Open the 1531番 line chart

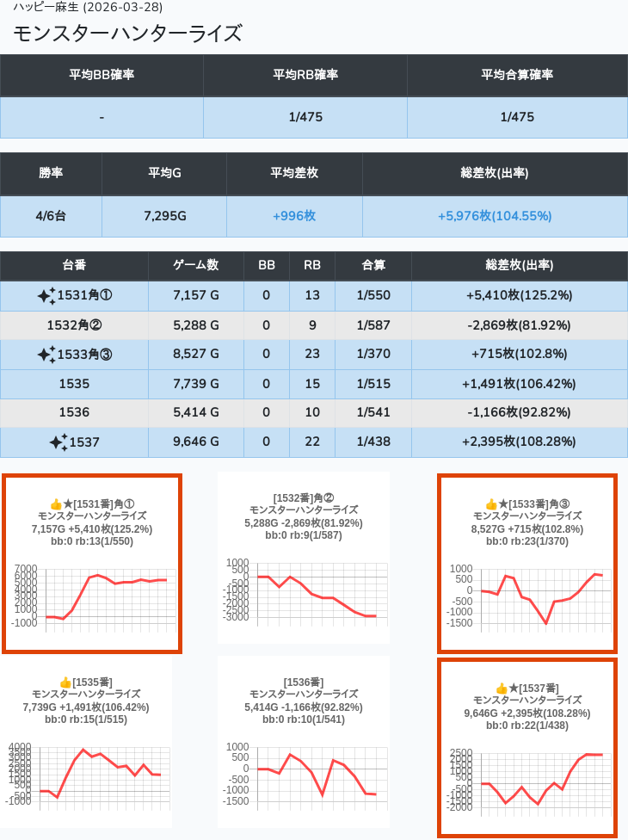click(93, 596)
